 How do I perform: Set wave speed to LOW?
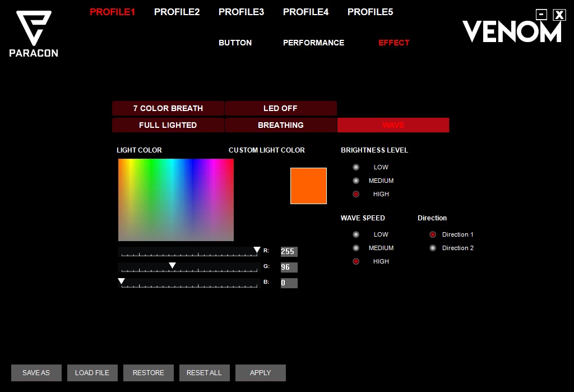tap(356, 234)
